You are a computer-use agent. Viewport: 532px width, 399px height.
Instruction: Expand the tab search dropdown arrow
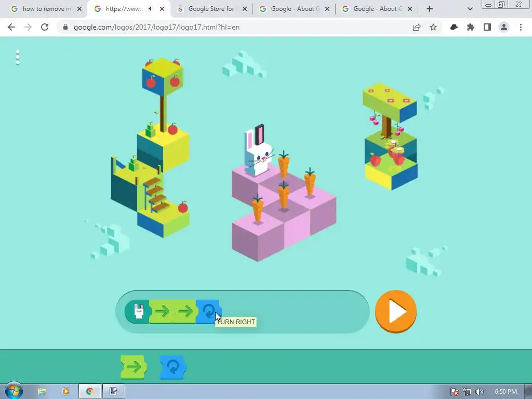470,9
